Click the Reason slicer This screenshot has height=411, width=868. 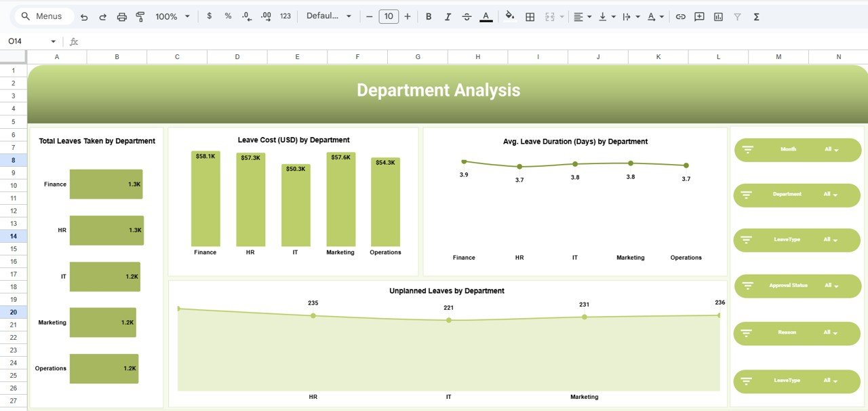(x=797, y=333)
